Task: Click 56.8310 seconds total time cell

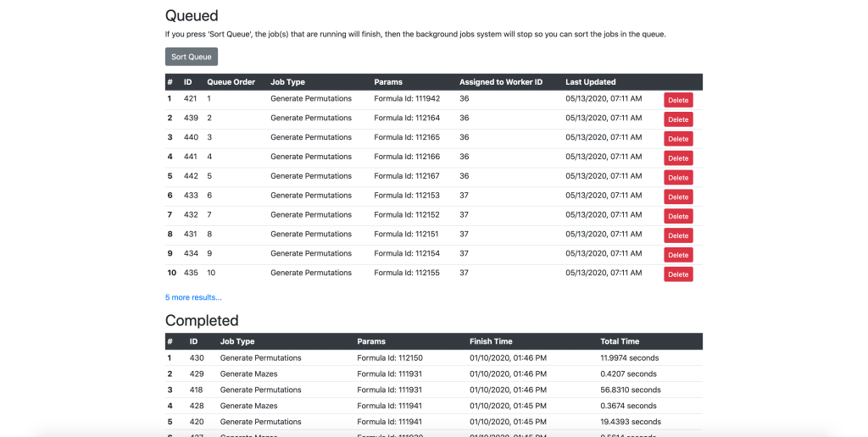Action: tap(630, 390)
